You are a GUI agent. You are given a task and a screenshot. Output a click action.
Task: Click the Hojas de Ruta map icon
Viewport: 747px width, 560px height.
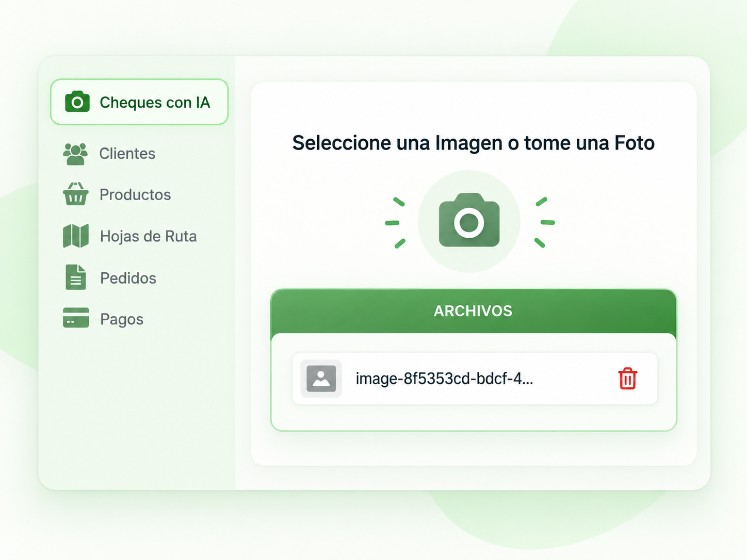pos(76,236)
